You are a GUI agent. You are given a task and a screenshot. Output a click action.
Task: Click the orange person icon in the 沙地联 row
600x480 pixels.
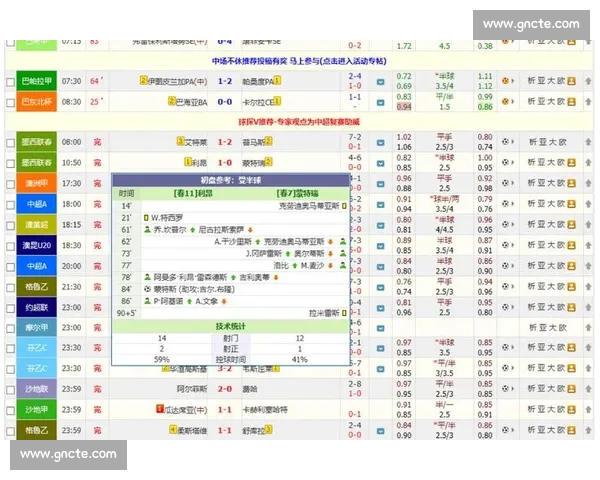pos(571,389)
